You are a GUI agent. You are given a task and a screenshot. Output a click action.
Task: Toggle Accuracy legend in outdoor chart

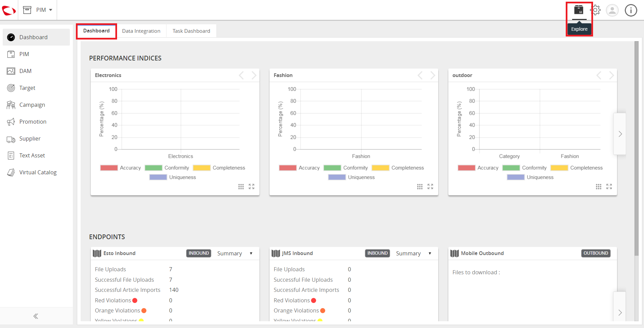(x=478, y=168)
